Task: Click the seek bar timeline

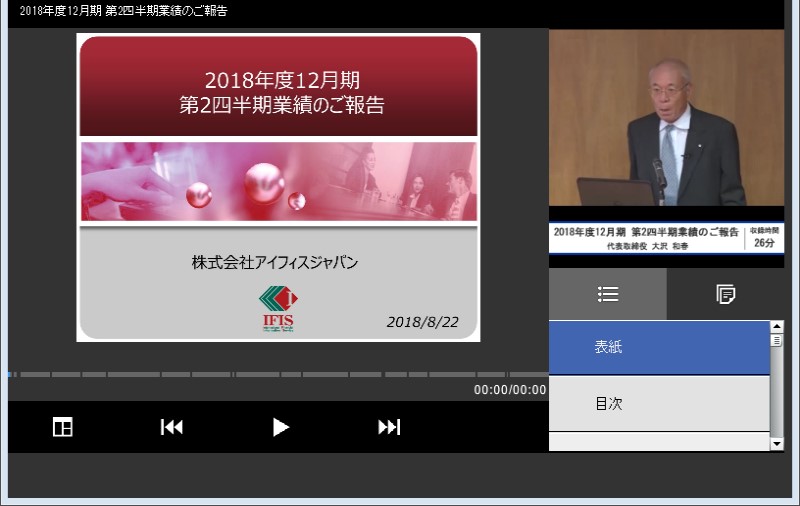Action: click(x=278, y=374)
